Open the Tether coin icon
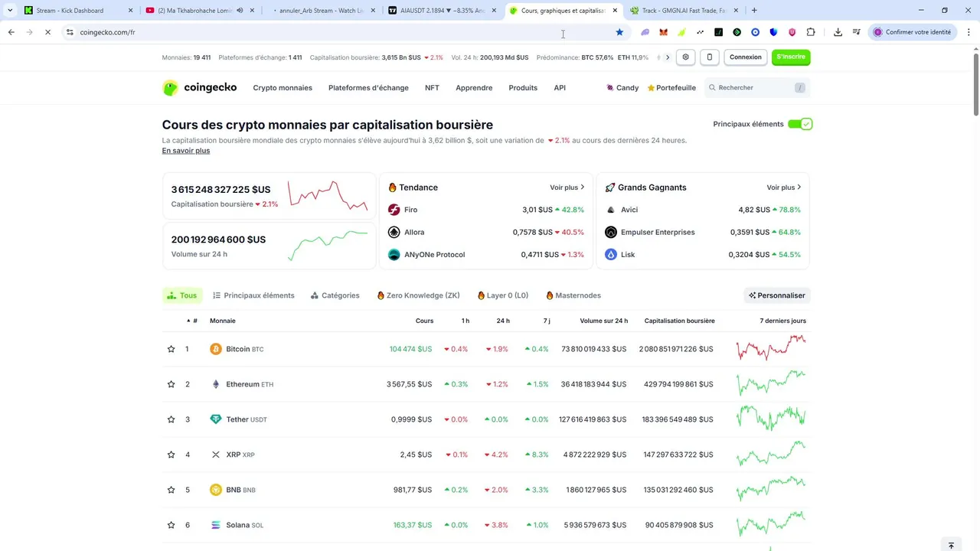The height and width of the screenshot is (551, 980). tap(216, 419)
